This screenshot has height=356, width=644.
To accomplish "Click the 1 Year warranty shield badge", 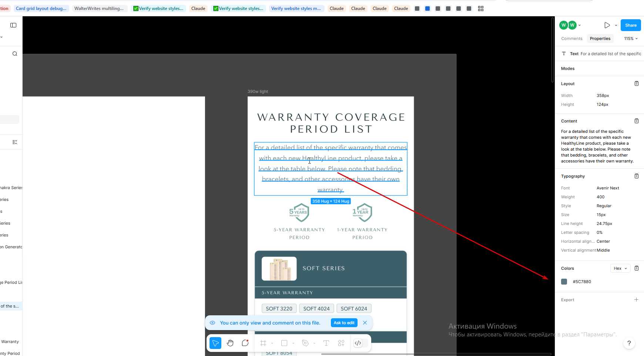I will [362, 212].
